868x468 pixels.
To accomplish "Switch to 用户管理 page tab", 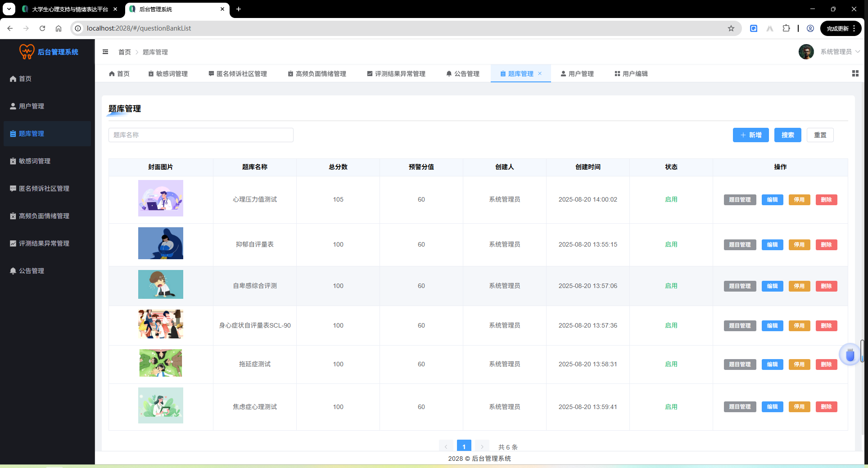I will 577,74.
